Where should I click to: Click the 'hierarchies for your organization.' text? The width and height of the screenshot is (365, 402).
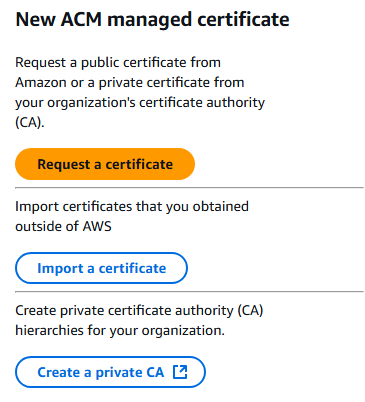(x=120, y=331)
